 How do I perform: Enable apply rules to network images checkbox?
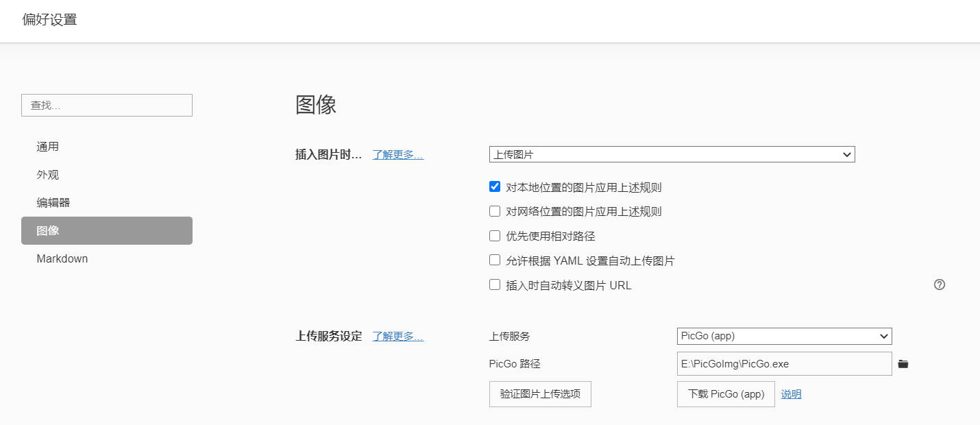(495, 211)
